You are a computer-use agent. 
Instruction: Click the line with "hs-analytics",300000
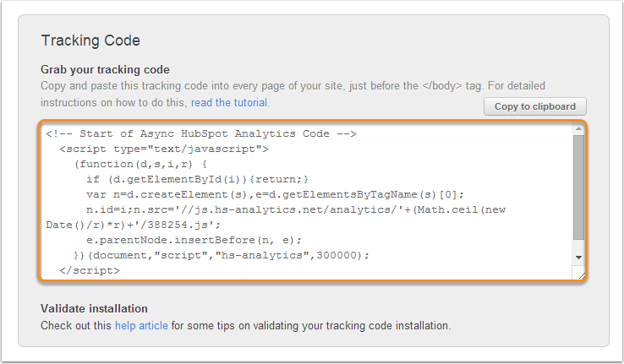tap(222, 255)
